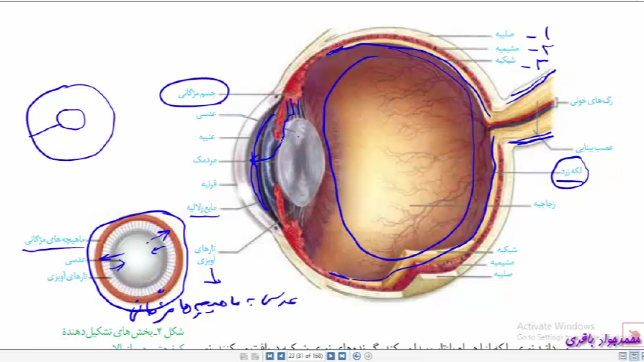Click the second grayed toolbar icon left of navigation
Screen dimensions: 644x362
pyautogui.click(x=255, y=356)
